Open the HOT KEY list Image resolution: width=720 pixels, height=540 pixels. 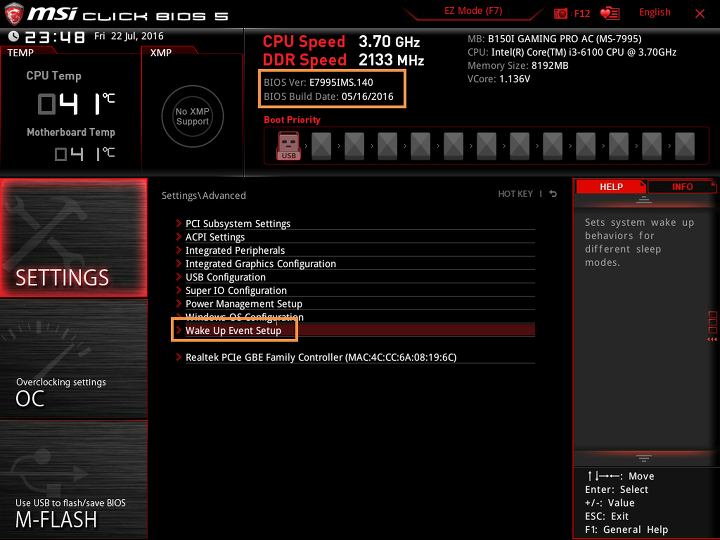tap(515, 194)
